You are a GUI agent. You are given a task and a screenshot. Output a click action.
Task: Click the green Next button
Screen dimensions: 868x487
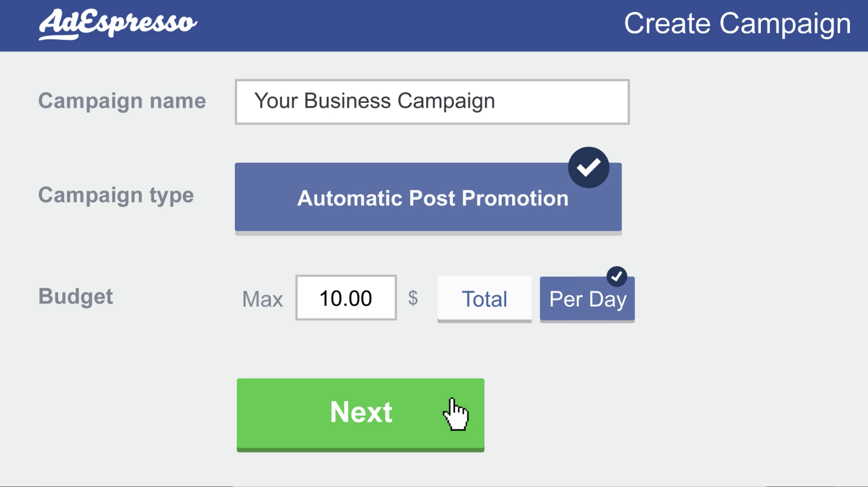360,415
